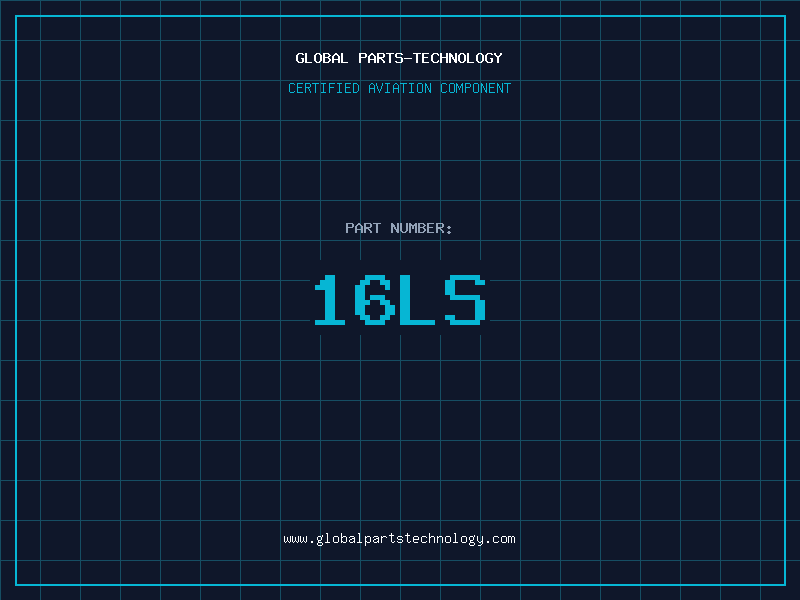Click the letter L in part number
The width and height of the screenshot is (800, 600).
tap(420, 300)
